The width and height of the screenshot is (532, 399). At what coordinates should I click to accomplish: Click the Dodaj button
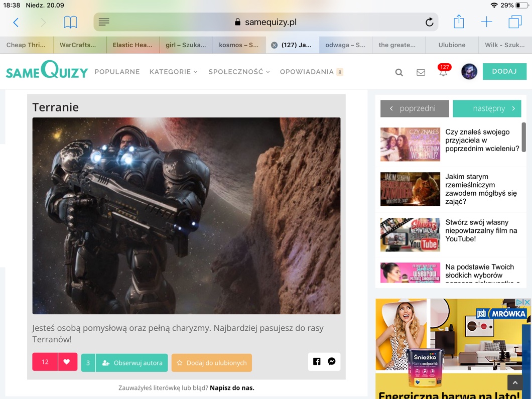504,71
